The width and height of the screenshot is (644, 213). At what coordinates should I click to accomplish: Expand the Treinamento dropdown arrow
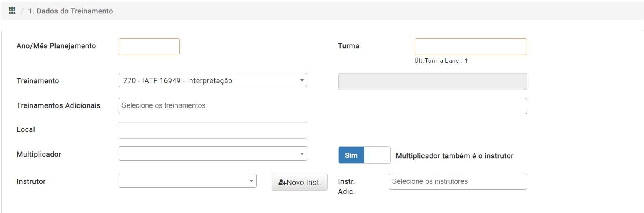[x=302, y=80]
